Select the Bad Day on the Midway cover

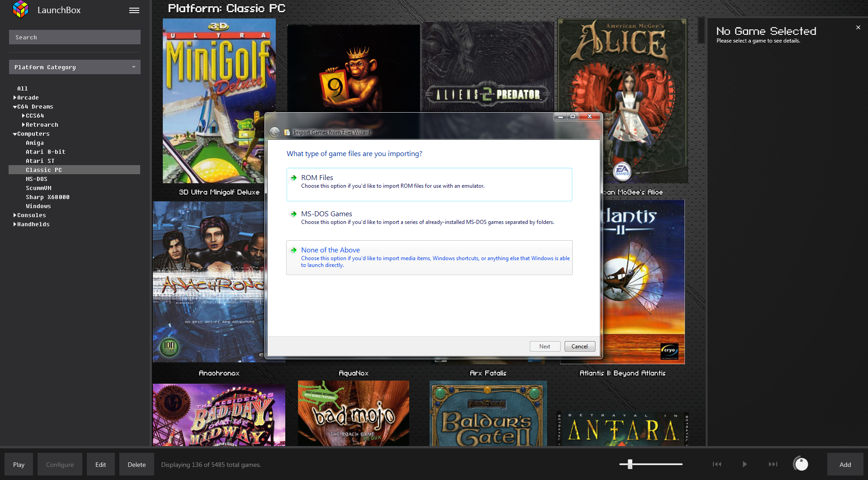coord(219,415)
